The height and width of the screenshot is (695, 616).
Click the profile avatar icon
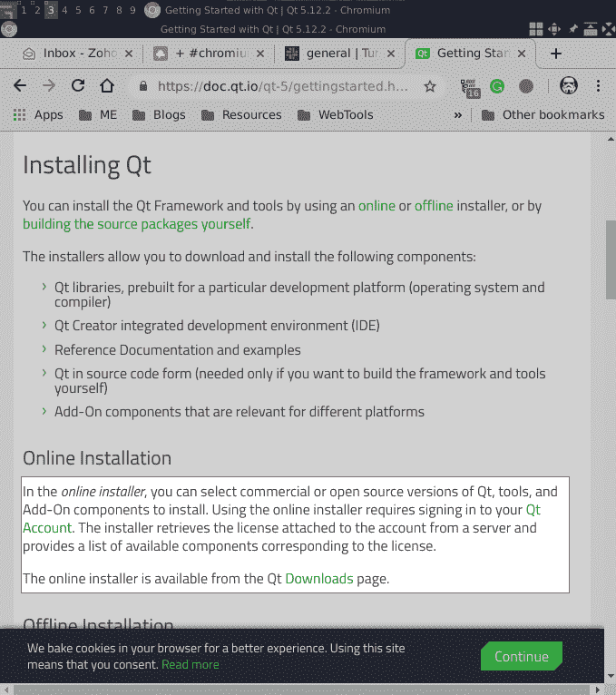569,86
